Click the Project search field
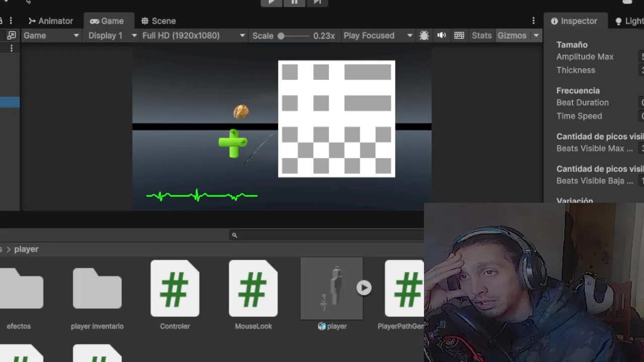This screenshot has height=362, width=644. pyautogui.click(x=327, y=235)
